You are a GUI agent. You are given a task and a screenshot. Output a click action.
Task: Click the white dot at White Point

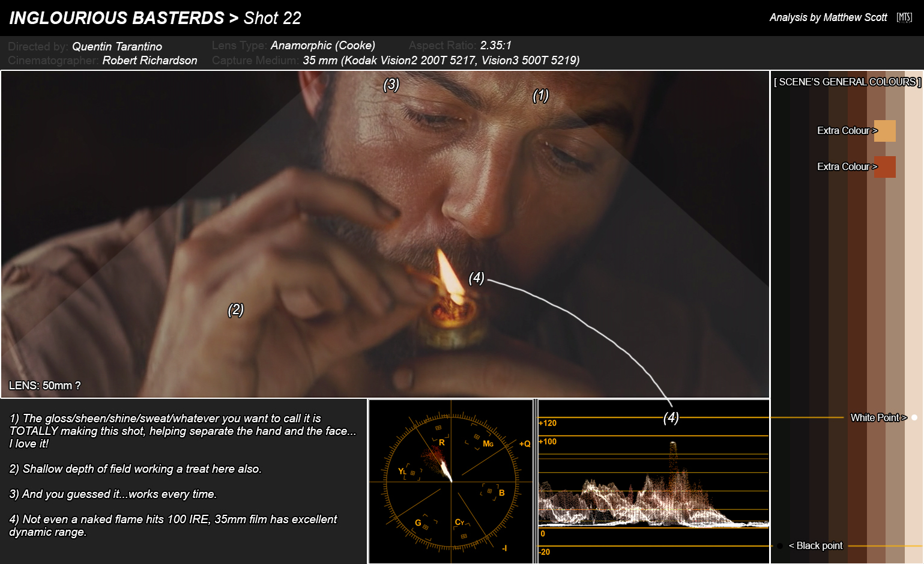[914, 417]
